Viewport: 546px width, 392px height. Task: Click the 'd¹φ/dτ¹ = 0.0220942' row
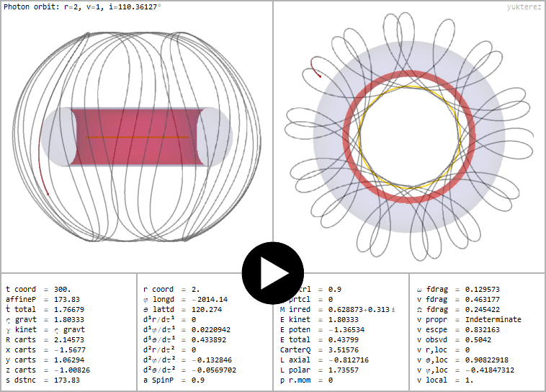click(187, 329)
